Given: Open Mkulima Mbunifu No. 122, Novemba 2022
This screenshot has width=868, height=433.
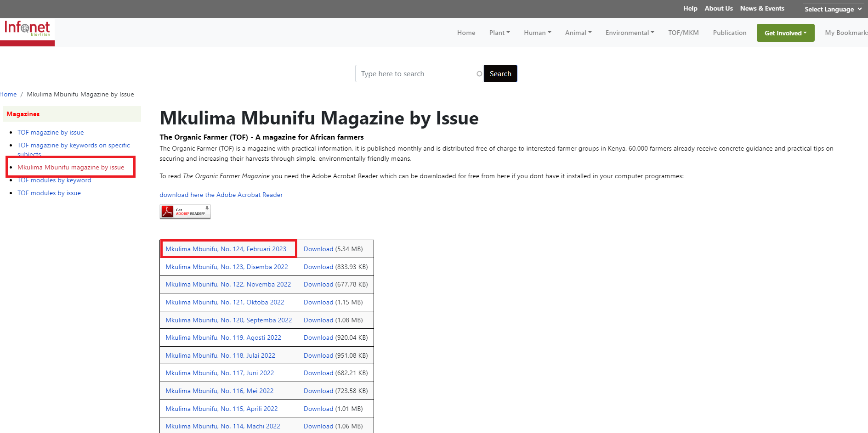Looking at the screenshot, I should coord(228,284).
